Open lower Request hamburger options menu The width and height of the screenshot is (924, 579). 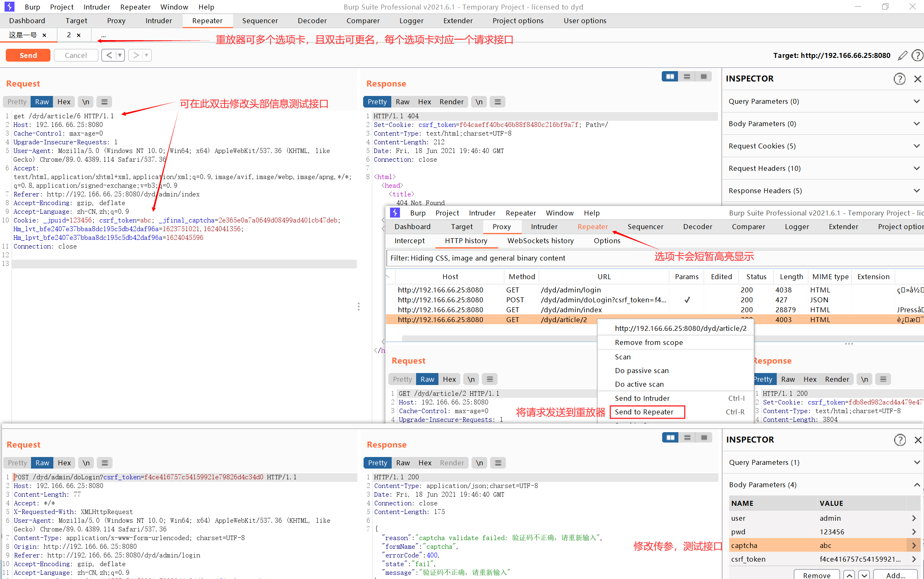click(105, 463)
